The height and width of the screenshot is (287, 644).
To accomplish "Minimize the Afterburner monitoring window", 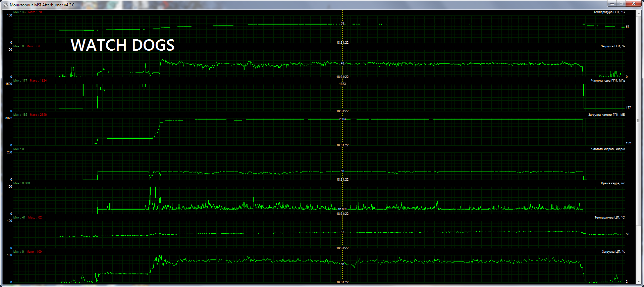I will pos(612,3).
